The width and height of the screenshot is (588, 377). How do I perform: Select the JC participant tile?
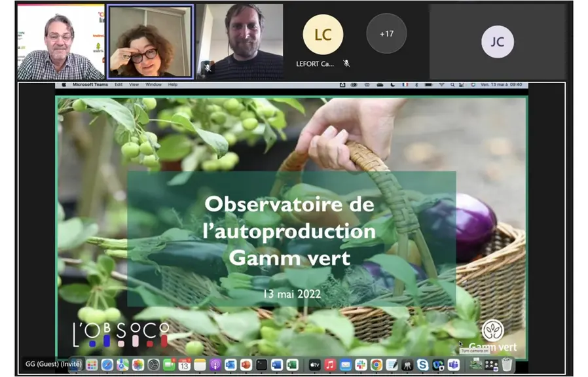tap(497, 42)
